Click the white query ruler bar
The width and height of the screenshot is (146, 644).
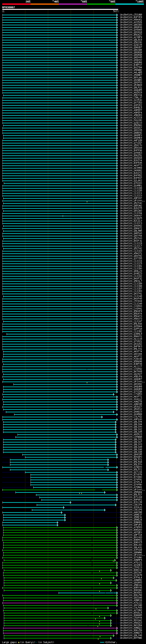click(60, 9)
